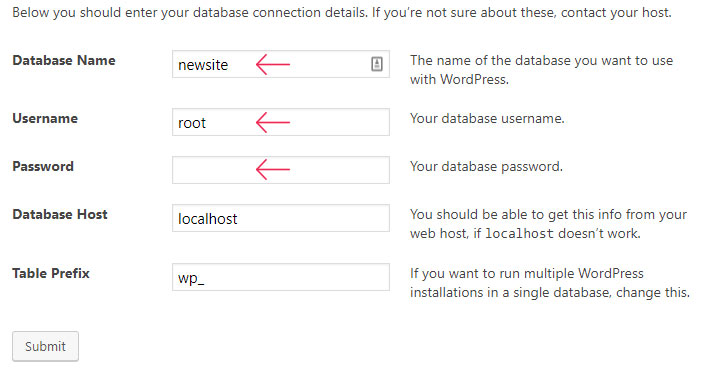Click the red arrow in Username field
Viewport: 710px width, 368px height.
[273, 122]
